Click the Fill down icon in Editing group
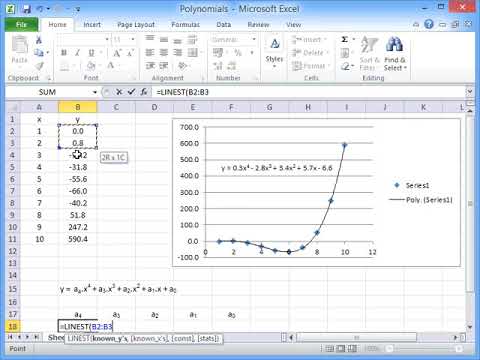480x360 pixels. pyautogui.click(x=345, y=53)
